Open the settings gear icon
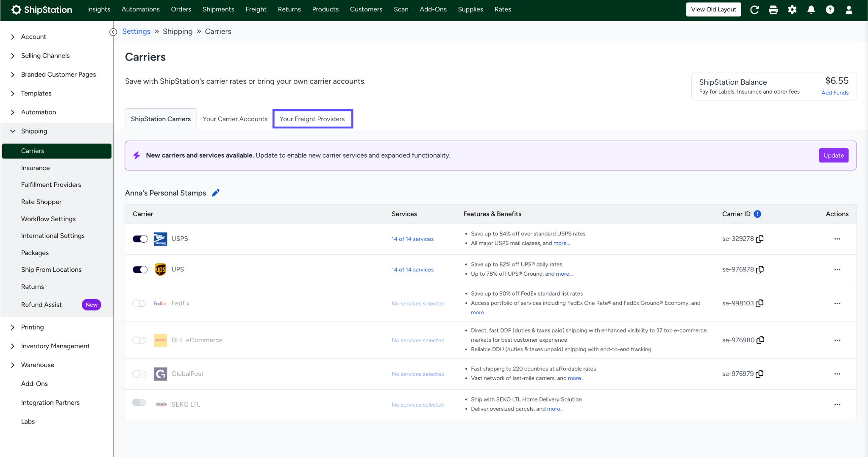 792,10
